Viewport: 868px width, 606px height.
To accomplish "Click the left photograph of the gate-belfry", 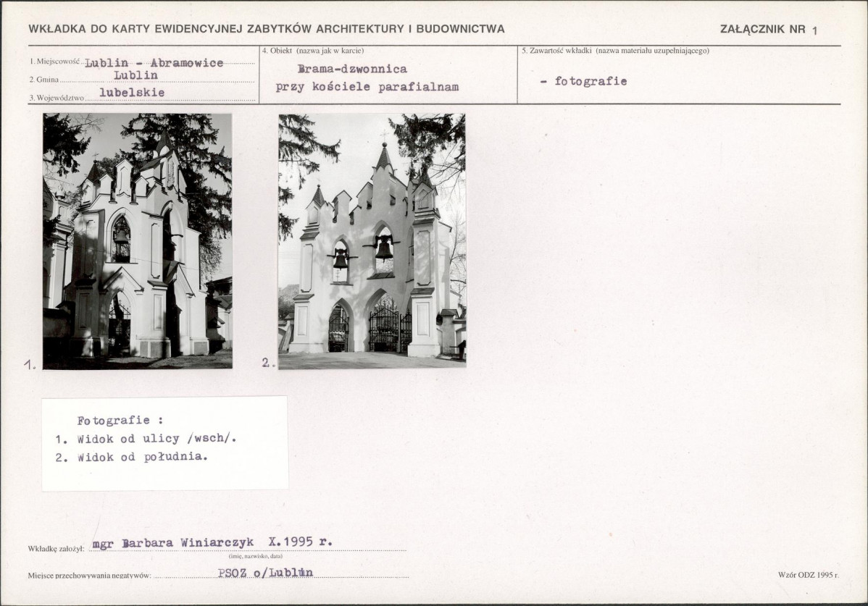I will [138, 241].
